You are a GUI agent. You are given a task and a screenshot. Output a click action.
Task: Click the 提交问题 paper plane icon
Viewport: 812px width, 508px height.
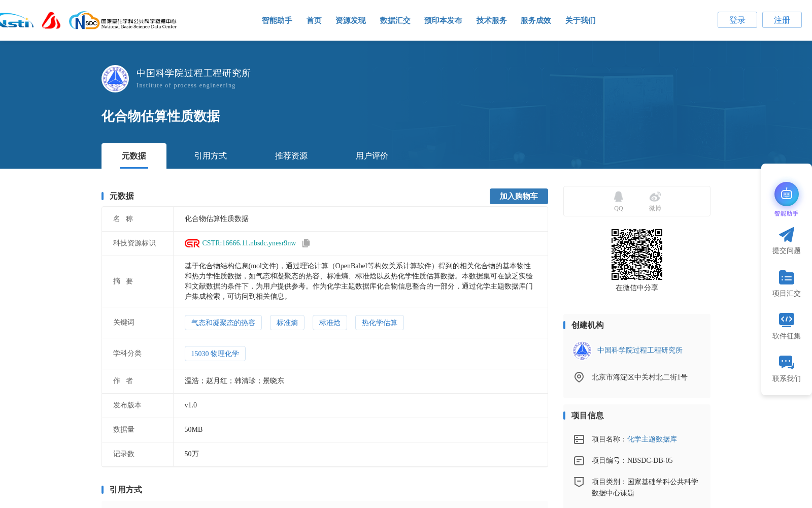pos(786,235)
